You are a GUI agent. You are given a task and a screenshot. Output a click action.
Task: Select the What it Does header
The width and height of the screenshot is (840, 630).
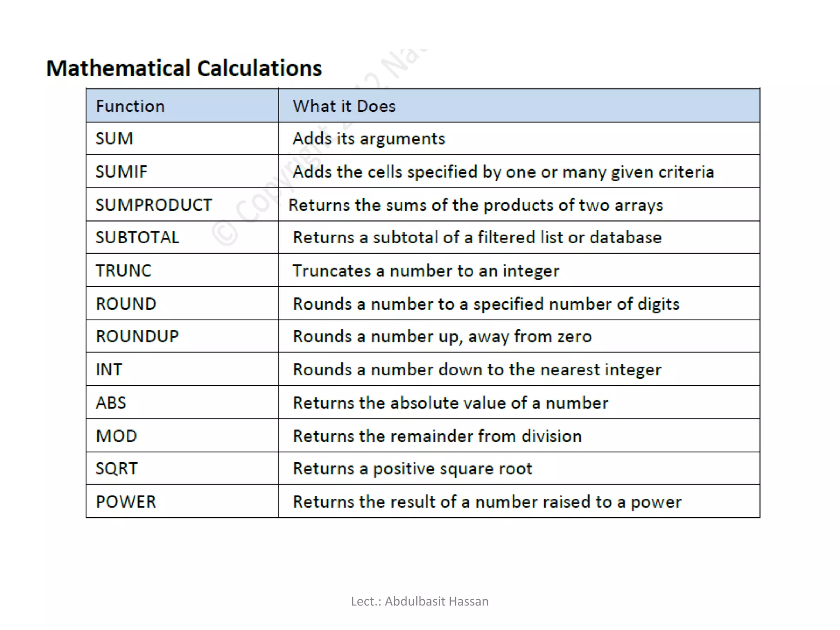(519, 105)
